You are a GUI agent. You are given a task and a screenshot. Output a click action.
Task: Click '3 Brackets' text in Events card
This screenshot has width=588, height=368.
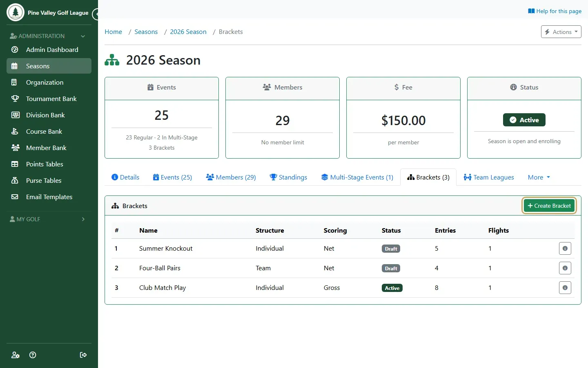coord(162,148)
